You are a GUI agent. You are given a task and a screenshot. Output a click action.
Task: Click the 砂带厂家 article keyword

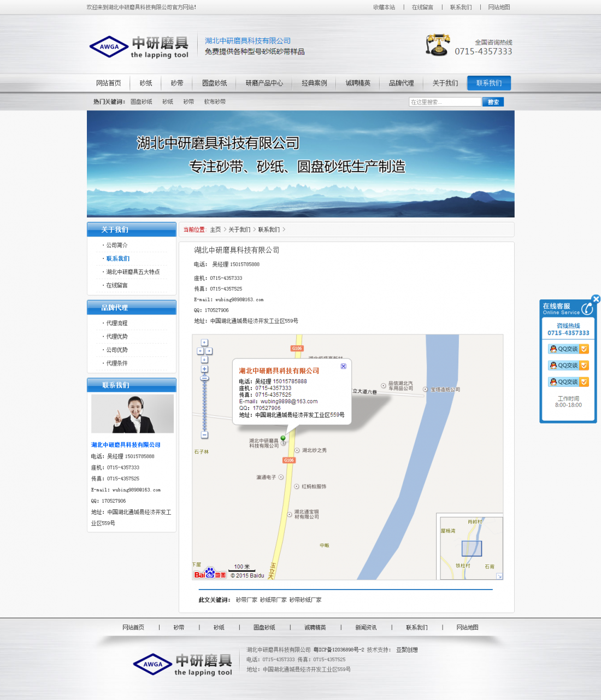coord(246,600)
